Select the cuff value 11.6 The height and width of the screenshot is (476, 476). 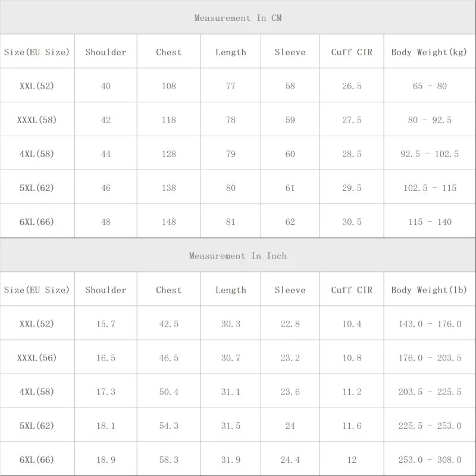pos(352,426)
